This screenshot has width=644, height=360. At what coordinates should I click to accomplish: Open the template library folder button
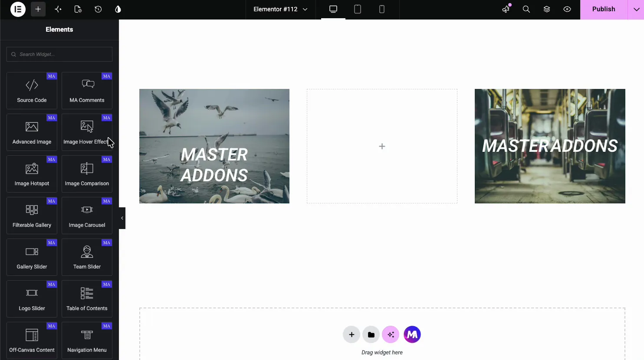pyautogui.click(x=371, y=334)
